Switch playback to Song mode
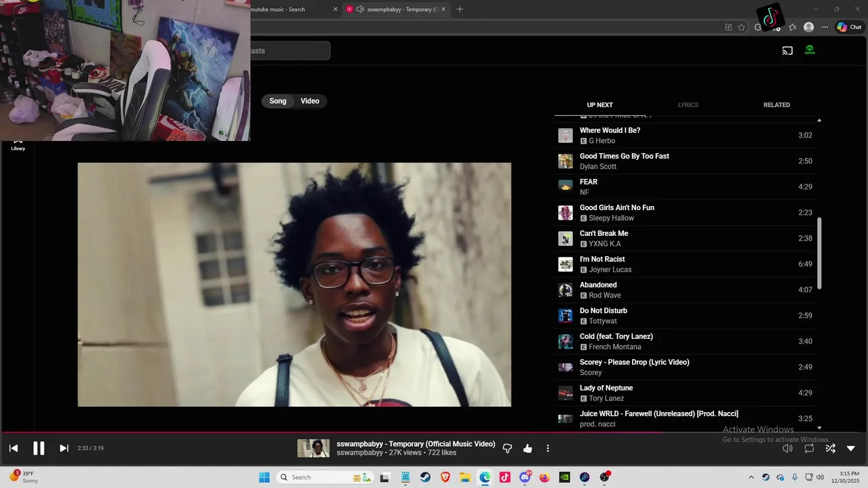The image size is (868, 488). 278,101
